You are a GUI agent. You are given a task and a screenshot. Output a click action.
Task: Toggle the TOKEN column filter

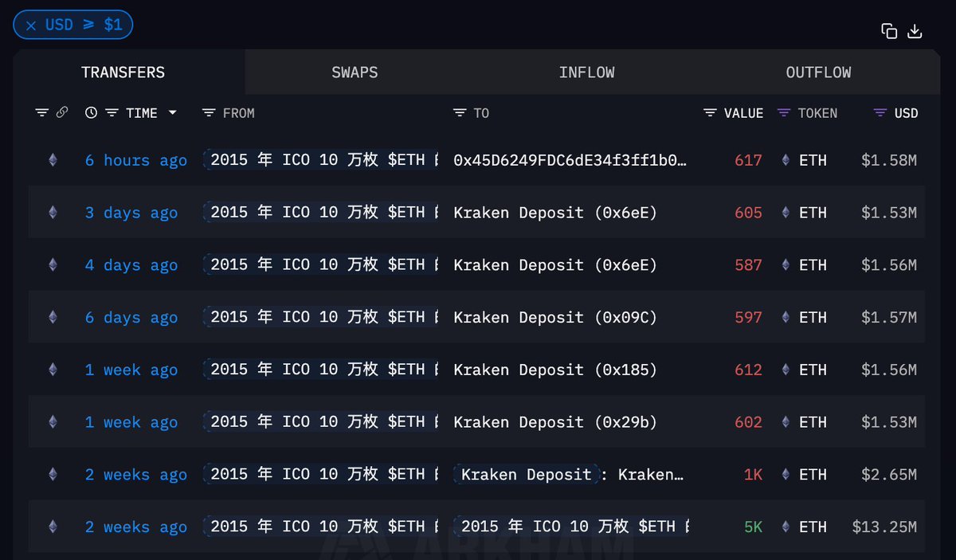(x=784, y=113)
